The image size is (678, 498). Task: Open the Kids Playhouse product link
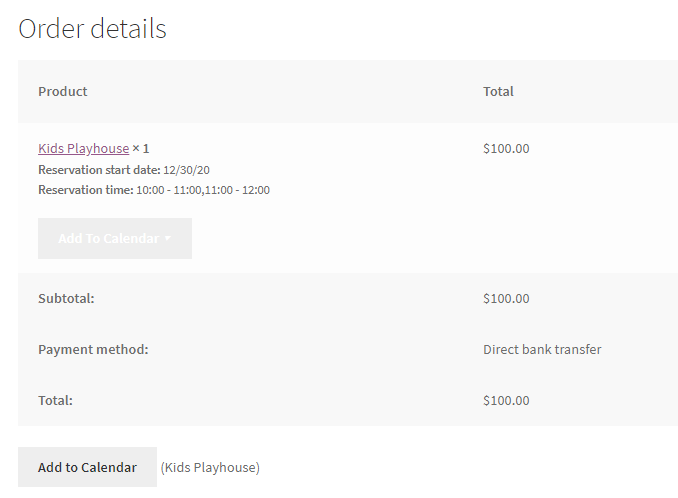[83, 148]
